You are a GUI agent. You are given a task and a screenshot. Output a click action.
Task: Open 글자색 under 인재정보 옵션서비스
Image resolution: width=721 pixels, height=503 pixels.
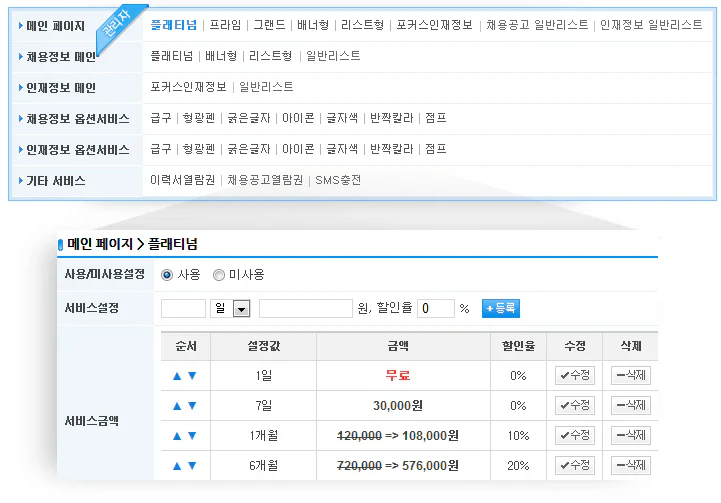click(342, 149)
